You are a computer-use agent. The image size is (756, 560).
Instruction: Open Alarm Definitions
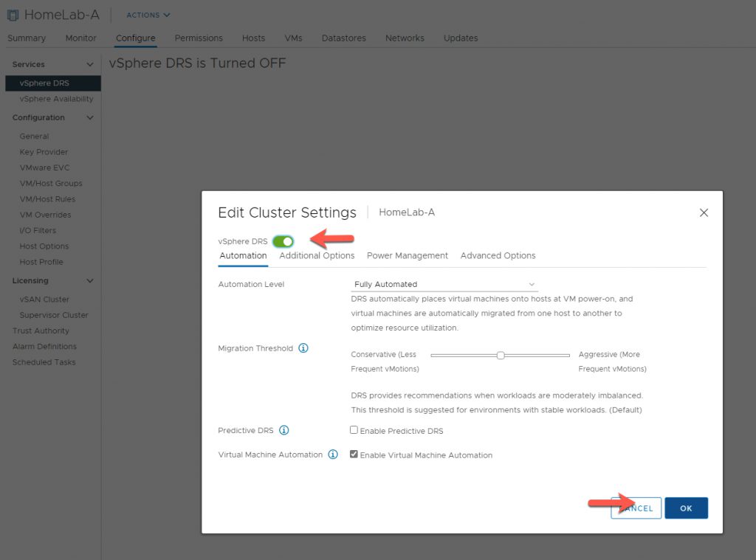[x=44, y=347]
